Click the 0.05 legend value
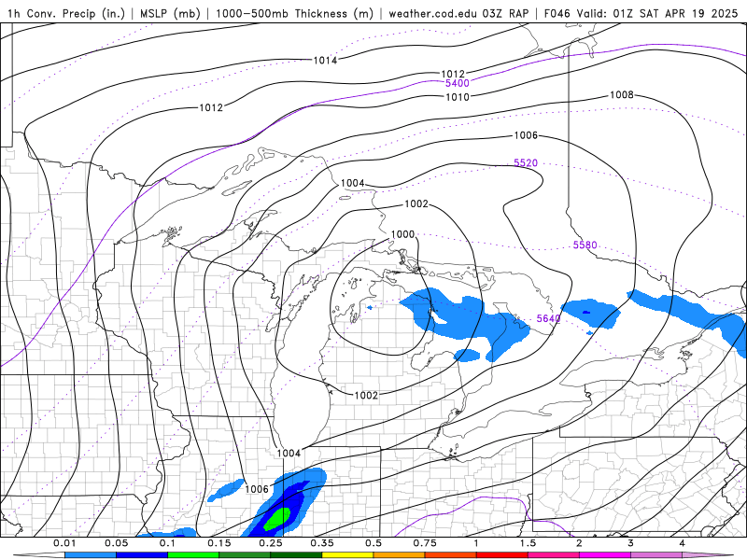 point(116,543)
